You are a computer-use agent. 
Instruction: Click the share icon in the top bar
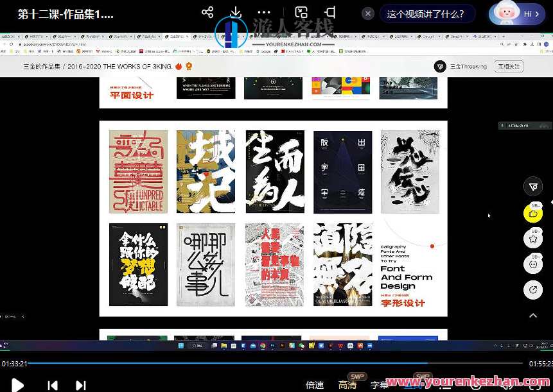coord(207,13)
